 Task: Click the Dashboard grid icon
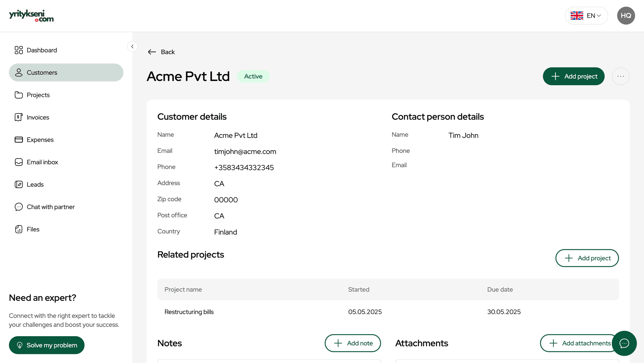tap(19, 50)
